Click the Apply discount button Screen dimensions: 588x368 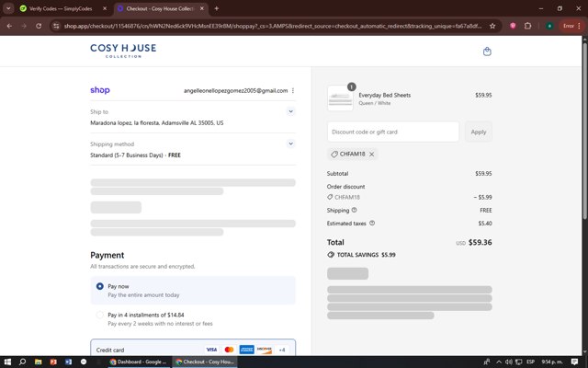click(479, 132)
